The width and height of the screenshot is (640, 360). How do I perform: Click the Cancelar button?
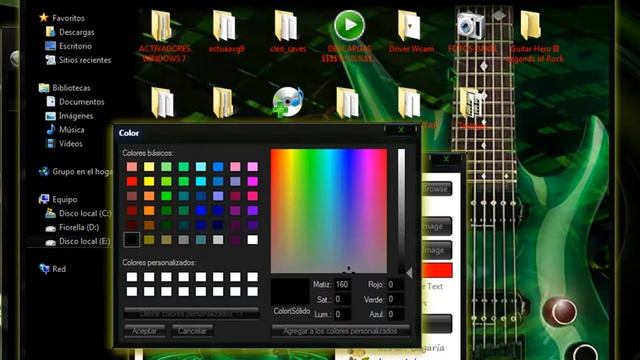(x=192, y=331)
